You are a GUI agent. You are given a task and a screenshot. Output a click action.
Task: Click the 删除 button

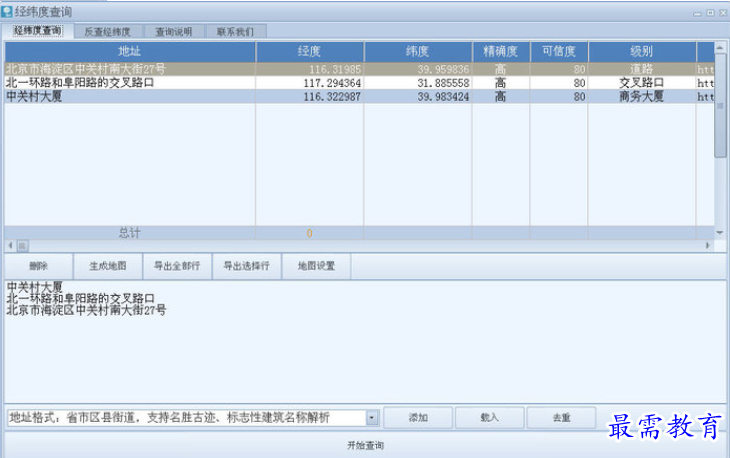click(x=38, y=266)
